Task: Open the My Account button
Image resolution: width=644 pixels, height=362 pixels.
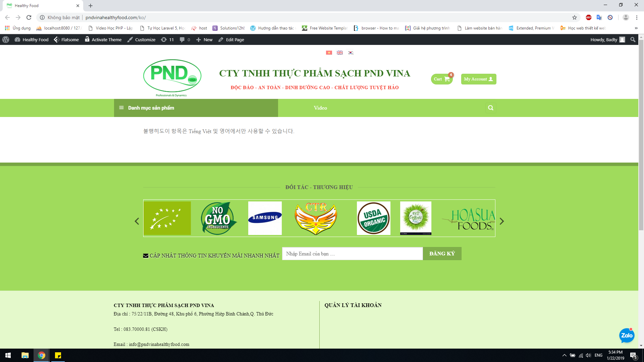Action: (478, 79)
